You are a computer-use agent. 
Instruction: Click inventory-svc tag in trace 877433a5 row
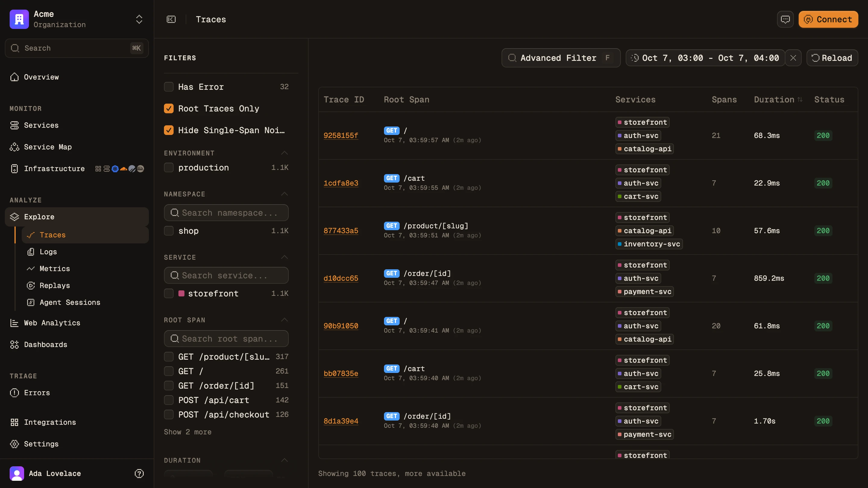(649, 244)
